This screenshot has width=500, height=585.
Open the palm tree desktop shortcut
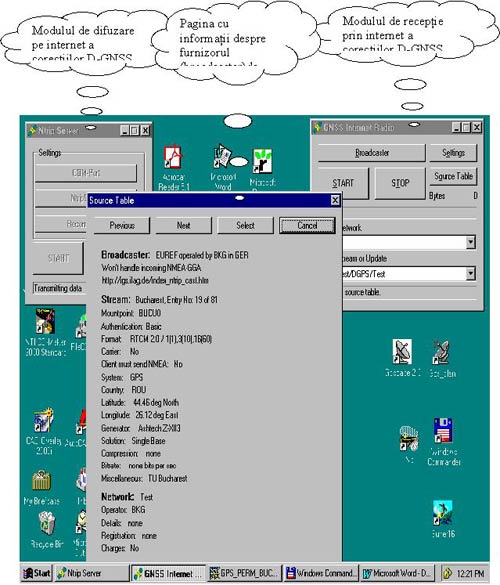tap(443, 519)
